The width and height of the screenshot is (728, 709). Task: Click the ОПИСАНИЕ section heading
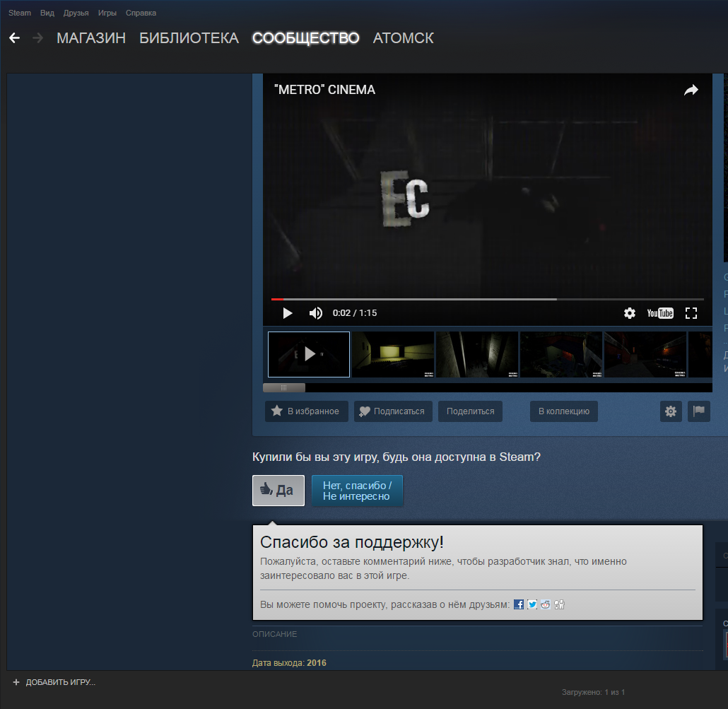[274, 634]
